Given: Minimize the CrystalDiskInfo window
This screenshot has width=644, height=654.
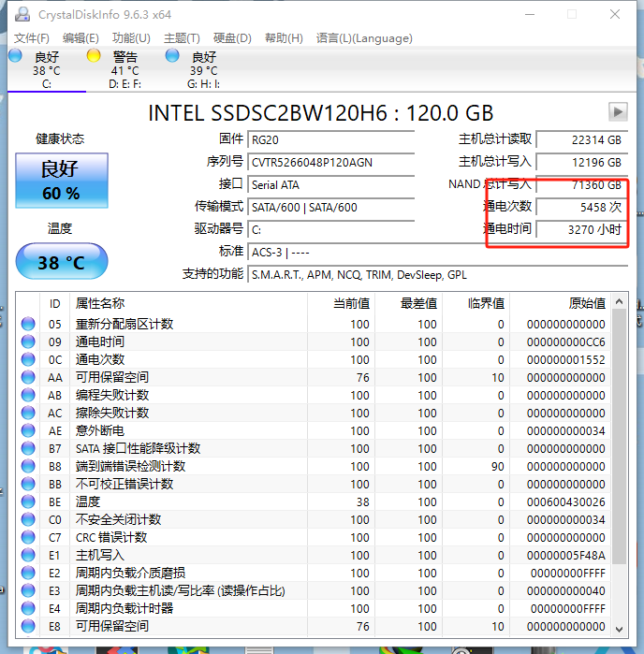Looking at the screenshot, I should (530, 15).
